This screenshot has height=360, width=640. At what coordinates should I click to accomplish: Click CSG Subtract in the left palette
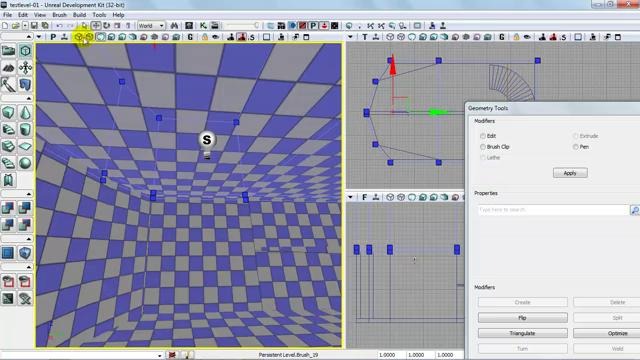pyautogui.click(x=25, y=208)
